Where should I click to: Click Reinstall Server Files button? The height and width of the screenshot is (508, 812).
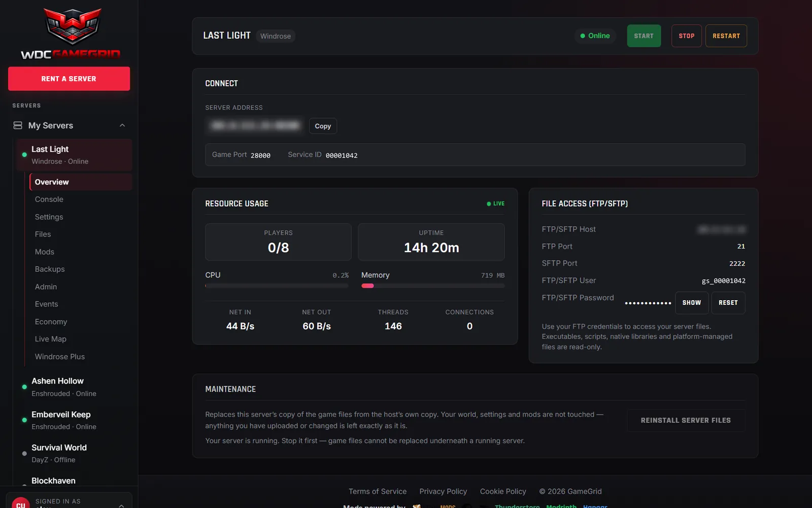(x=686, y=421)
